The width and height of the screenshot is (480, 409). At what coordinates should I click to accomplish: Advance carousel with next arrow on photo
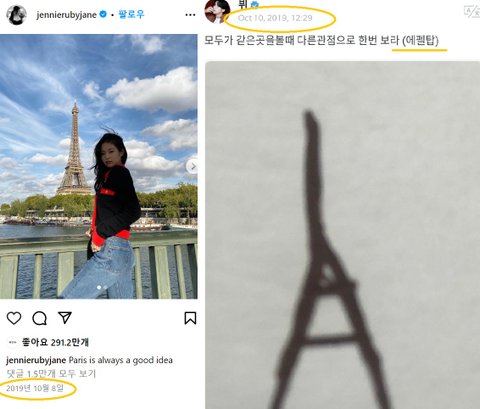192,166
